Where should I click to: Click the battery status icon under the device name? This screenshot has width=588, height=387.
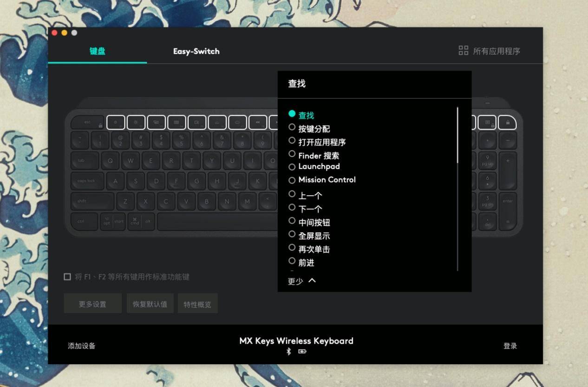(x=302, y=351)
